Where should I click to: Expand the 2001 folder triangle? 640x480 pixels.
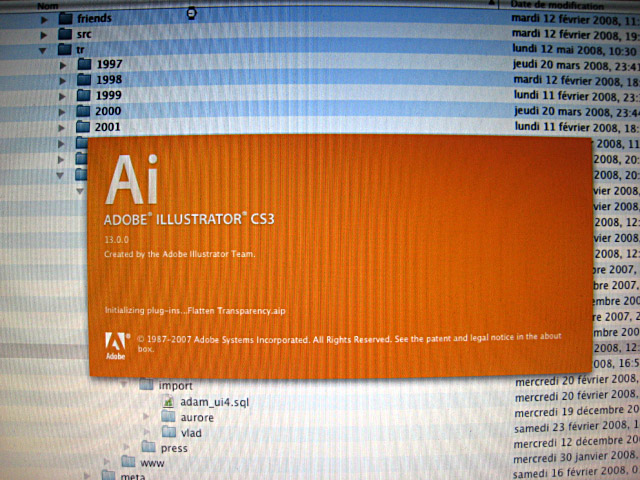pos(61,128)
